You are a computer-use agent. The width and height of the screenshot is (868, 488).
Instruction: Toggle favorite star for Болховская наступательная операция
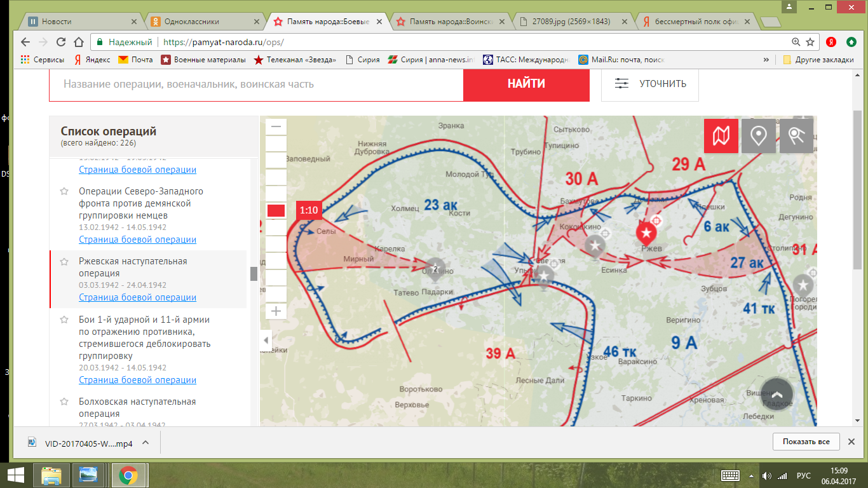pos(64,402)
